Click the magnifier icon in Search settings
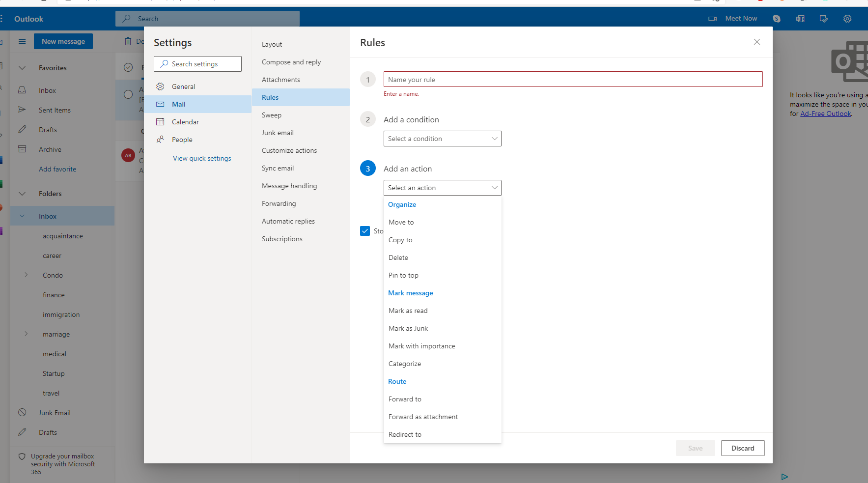Screen dimensions: 868x483 pos(164,64)
